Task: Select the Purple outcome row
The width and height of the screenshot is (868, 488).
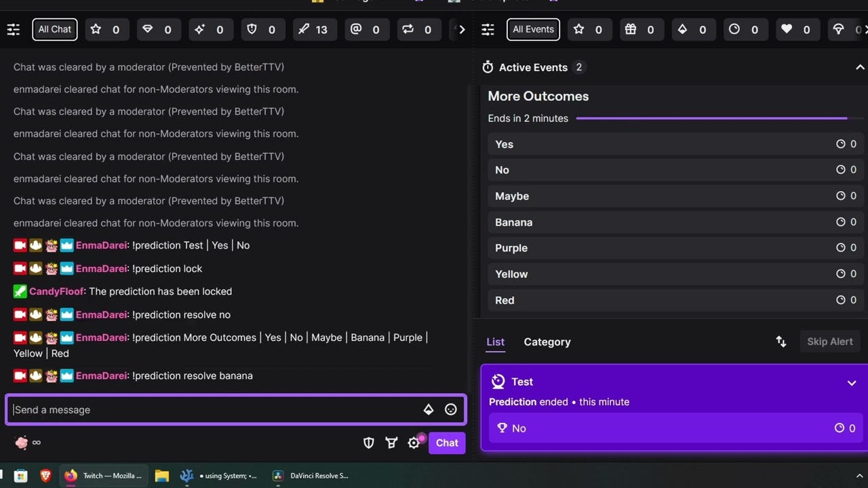Action: coord(675,248)
